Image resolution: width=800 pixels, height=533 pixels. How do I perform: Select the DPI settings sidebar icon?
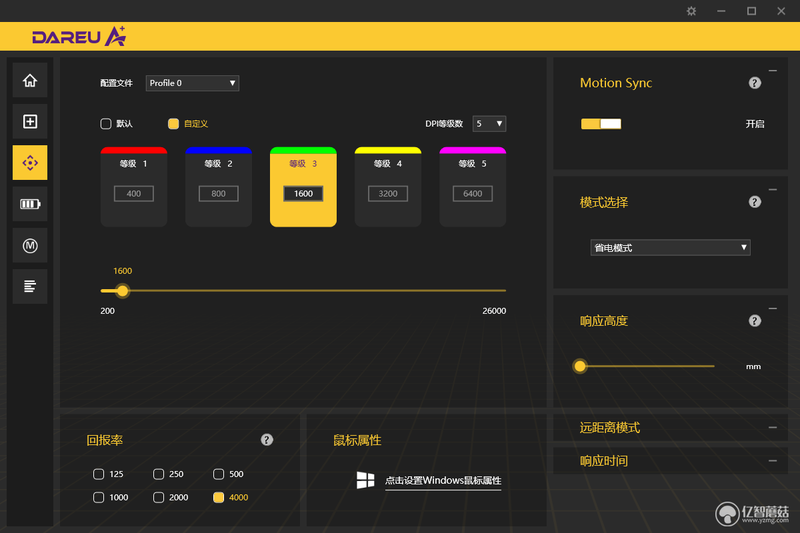tap(30, 163)
